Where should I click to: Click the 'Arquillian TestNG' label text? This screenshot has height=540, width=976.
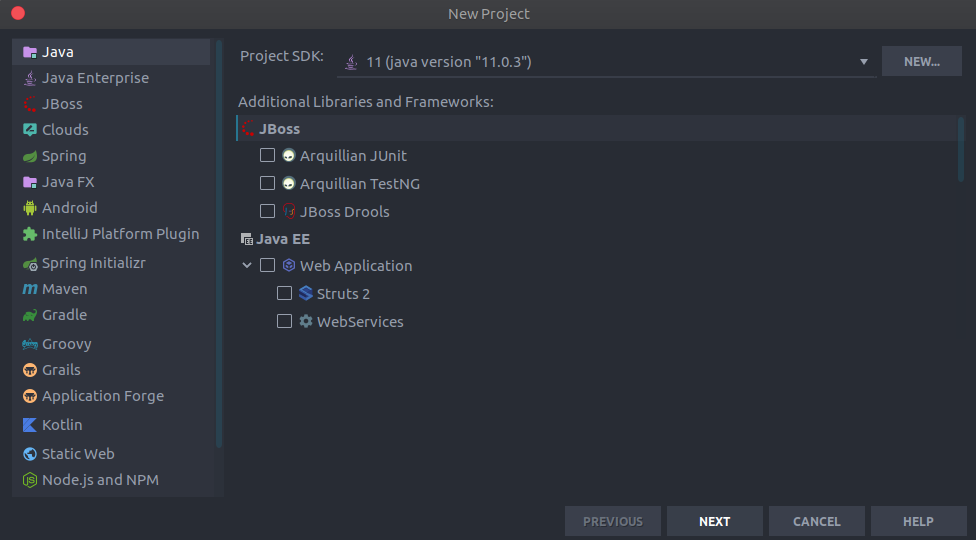click(x=360, y=184)
